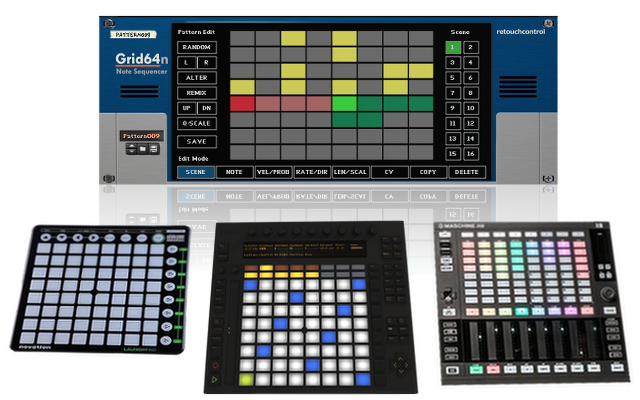Toggle the bright green grid pad
Image resolution: width=640 pixels, height=400 pixels.
point(344,104)
